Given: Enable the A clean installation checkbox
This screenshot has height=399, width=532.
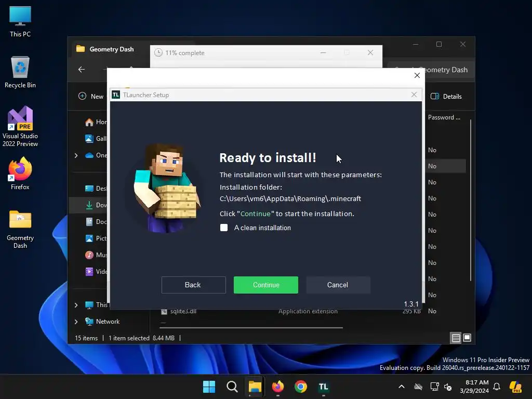Looking at the screenshot, I should pyautogui.click(x=224, y=228).
